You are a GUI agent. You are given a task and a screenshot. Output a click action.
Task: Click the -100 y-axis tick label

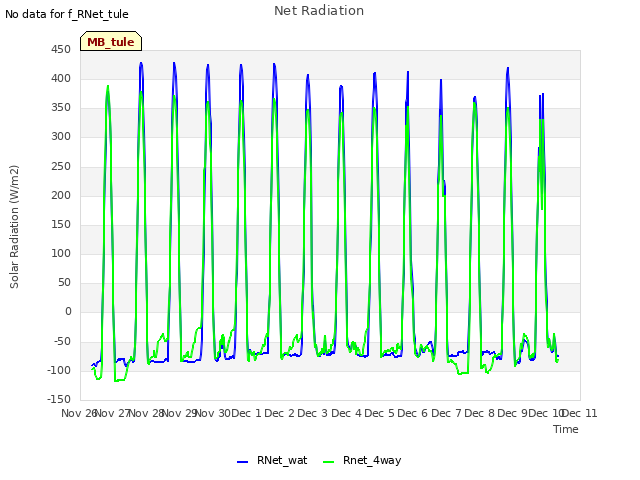(x=59, y=371)
